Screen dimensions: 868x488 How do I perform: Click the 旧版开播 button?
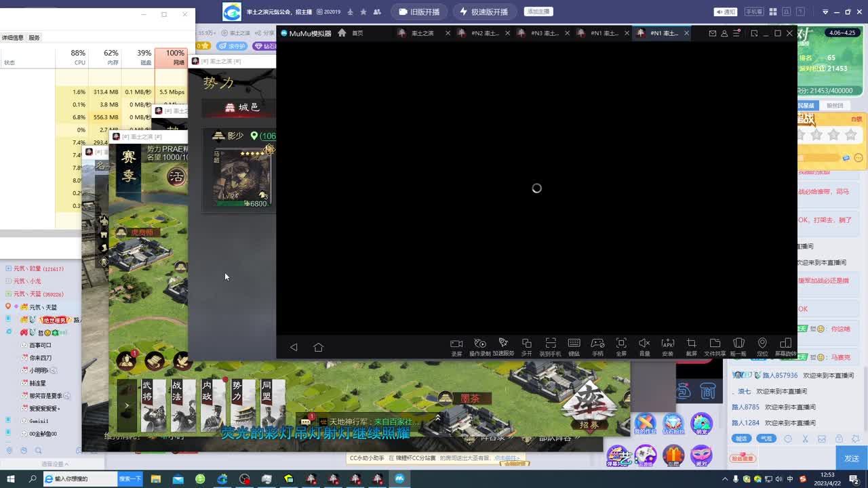pyautogui.click(x=420, y=12)
